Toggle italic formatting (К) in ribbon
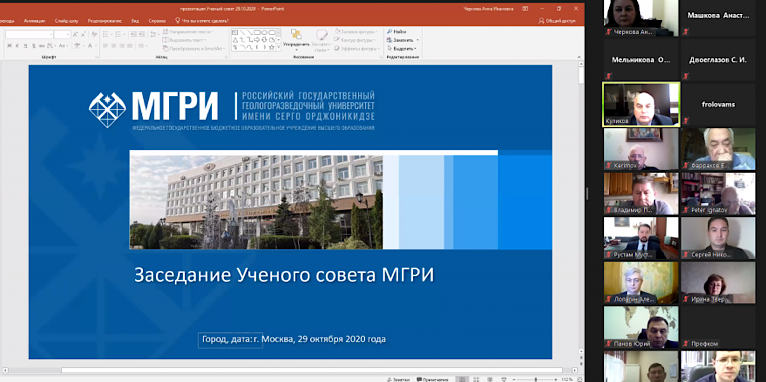The image size is (766, 382). [17, 45]
